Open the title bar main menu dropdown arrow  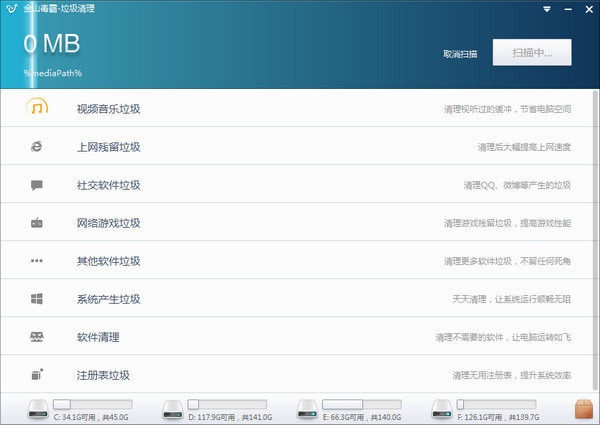[547, 9]
